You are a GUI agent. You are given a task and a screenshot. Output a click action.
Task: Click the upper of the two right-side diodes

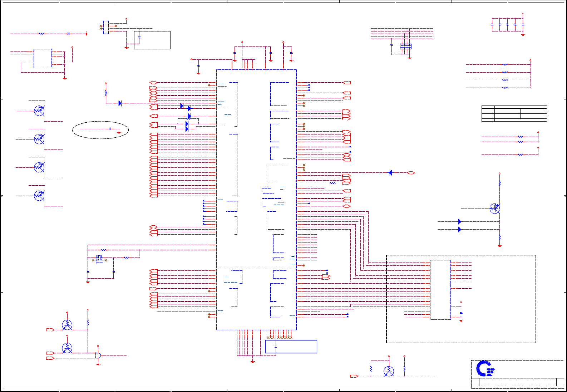click(x=460, y=222)
